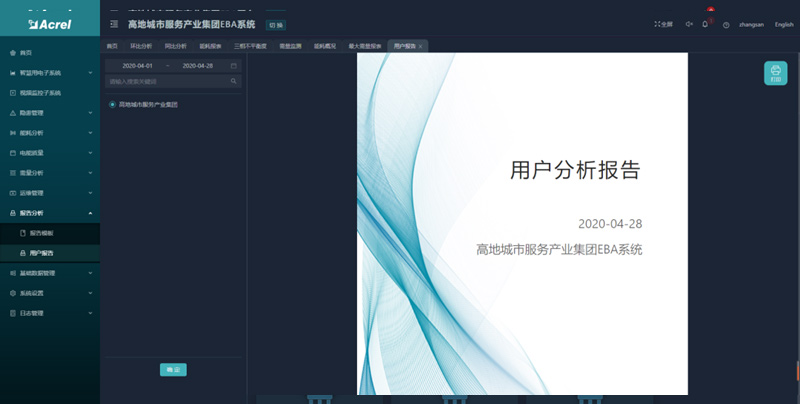Click the 确定 confirm button
The width and height of the screenshot is (800, 404).
tap(173, 370)
